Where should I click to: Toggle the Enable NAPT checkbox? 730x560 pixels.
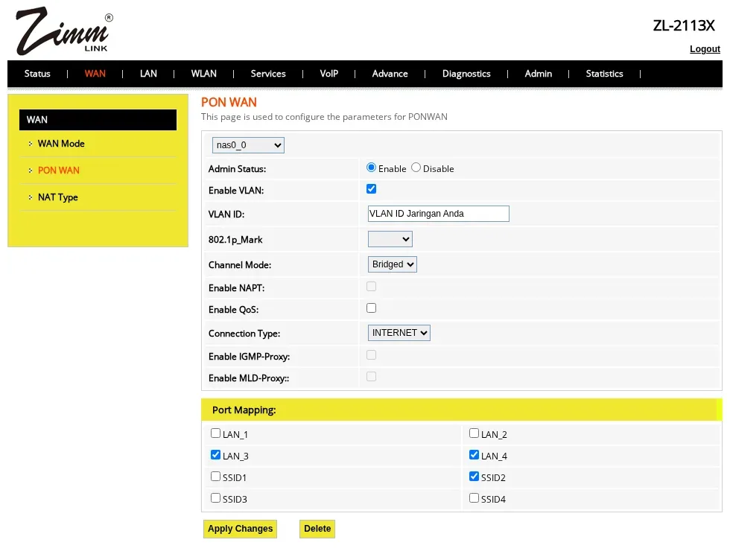point(371,286)
